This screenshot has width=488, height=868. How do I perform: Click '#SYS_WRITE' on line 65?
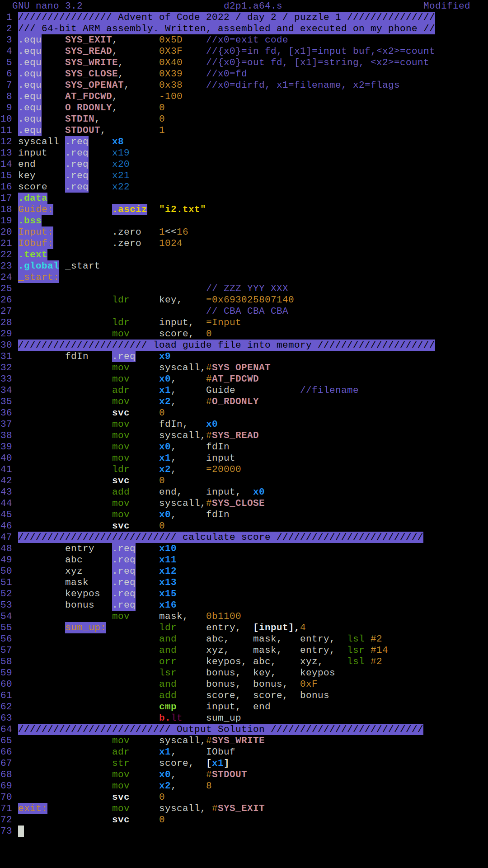pyautogui.click(x=235, y=741)
